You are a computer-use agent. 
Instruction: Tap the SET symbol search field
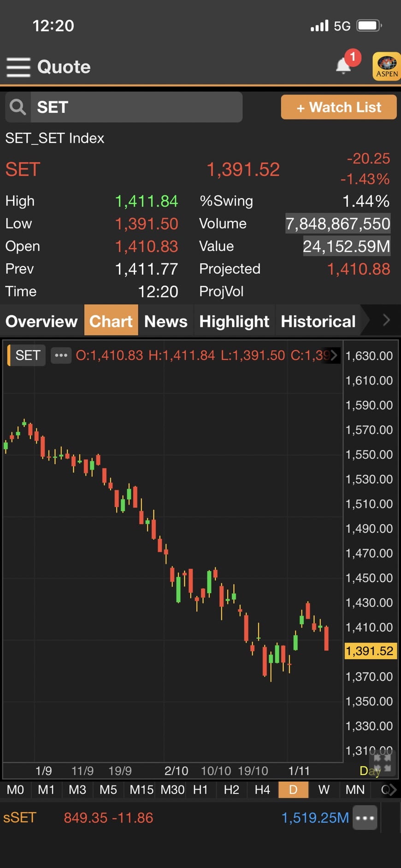(136, 107)
